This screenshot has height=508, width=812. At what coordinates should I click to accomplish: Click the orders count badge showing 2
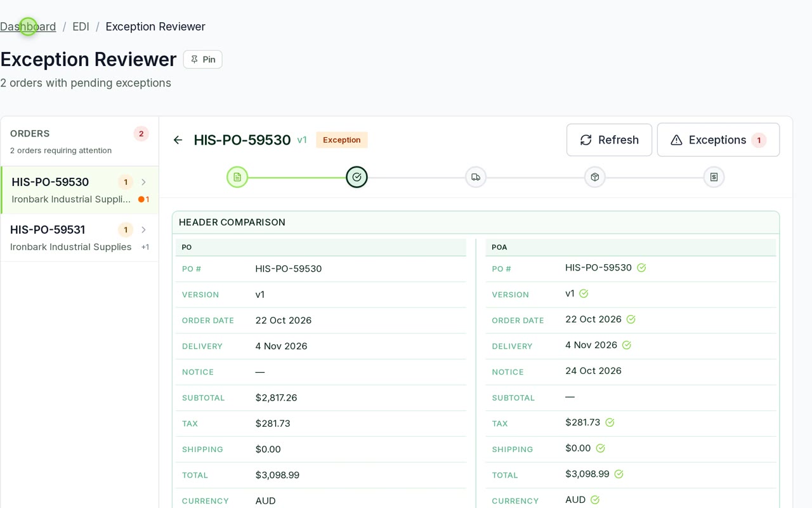point(141,134)
